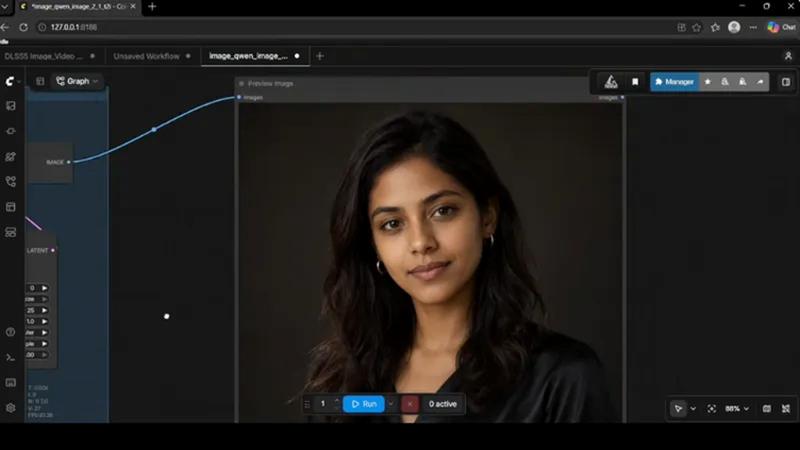This screenshot has height=450, width=800.
Task: Open the lowest sidebar icon above the help icon
Action: point(10,232)
